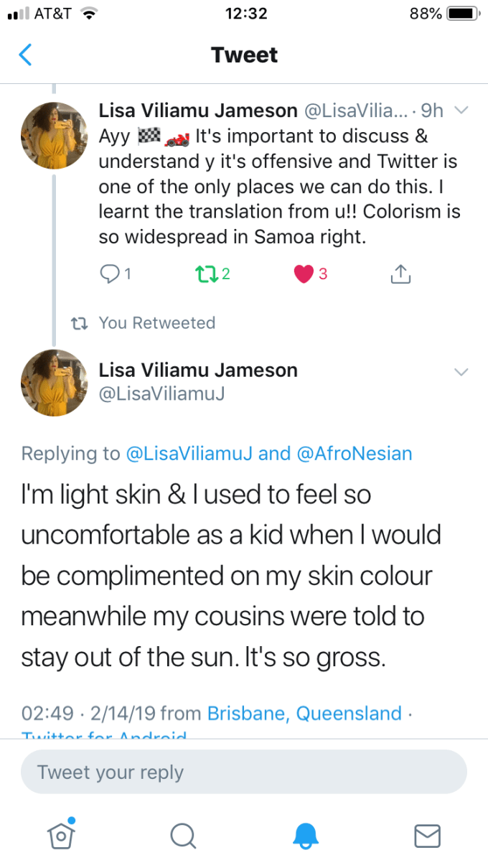The width and height of the screenshot is (488, 868).
Task: Open the Search tab
Action: coord(183,835)
